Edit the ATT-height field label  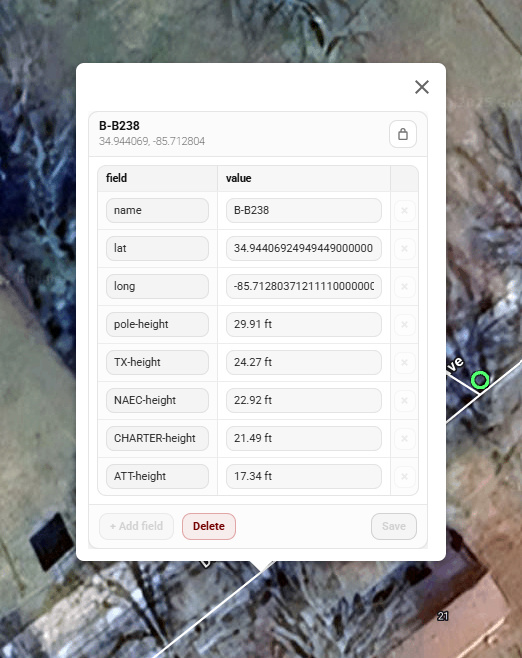coord(157,476)
